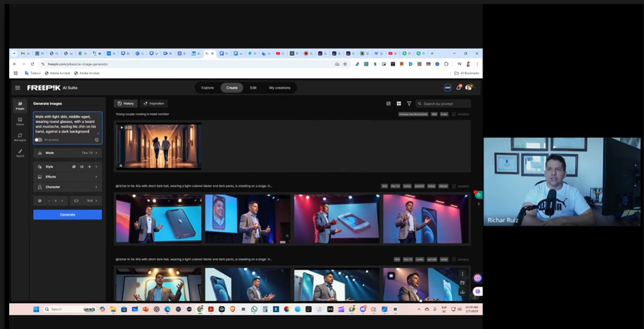Open the Videos tool in sidebar
Screen dimensions: 644x329
(20, 121)
